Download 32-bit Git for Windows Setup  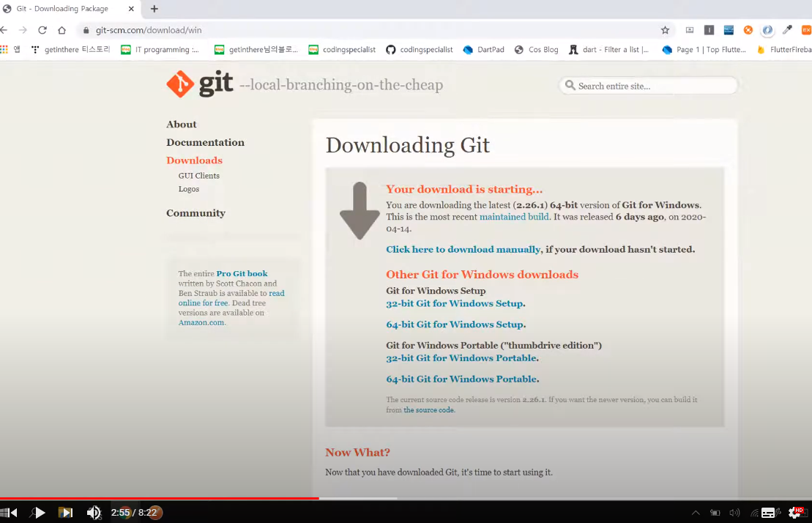click(455, 303)
